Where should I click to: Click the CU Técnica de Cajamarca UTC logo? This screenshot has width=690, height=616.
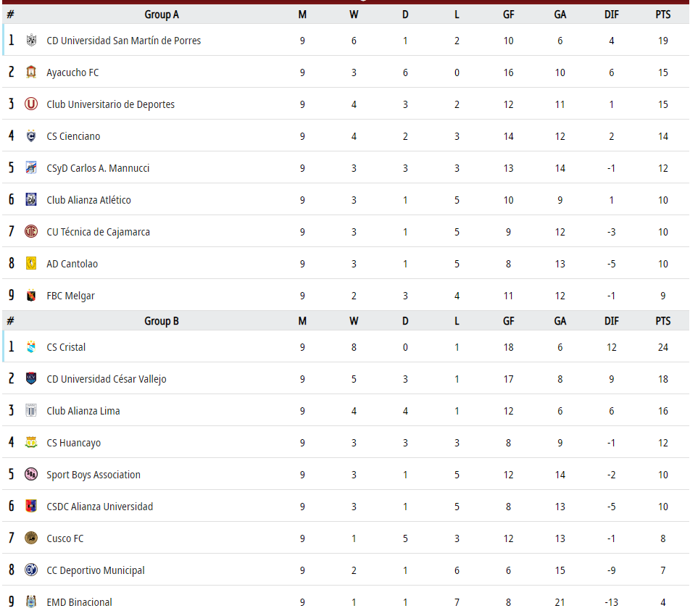coord(31,231)
